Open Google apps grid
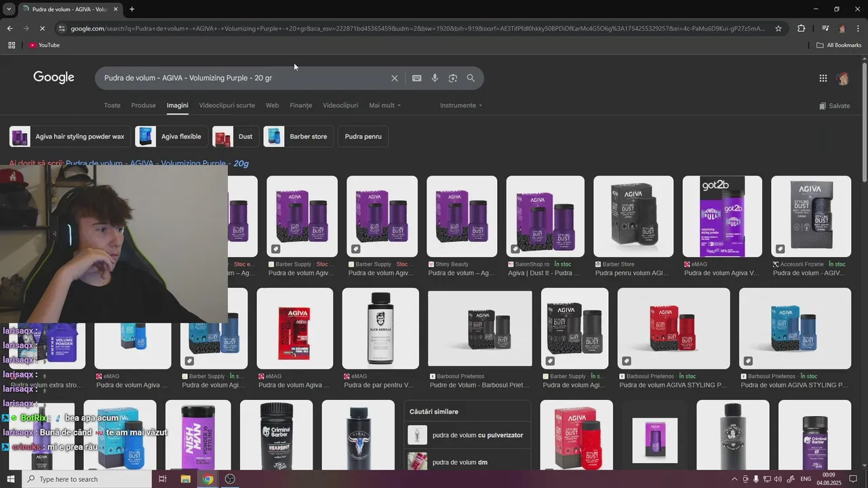The image size is (868, 488). coord(823,78)
